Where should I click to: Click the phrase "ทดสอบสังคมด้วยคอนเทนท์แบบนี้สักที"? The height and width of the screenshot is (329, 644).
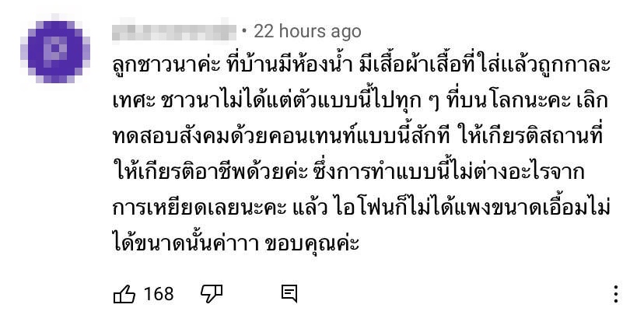click(282, 137)
